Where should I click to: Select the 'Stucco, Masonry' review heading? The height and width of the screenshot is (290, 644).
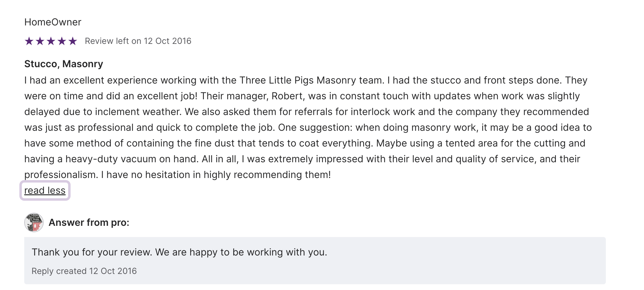click(x=64, y=64)
